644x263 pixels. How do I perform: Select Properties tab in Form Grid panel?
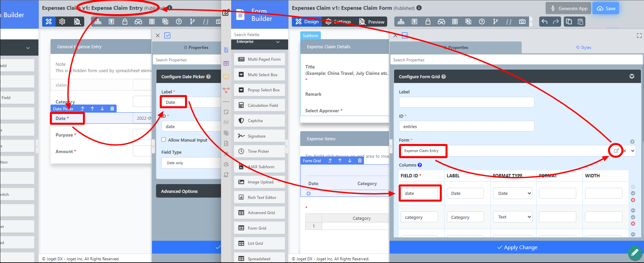click(456, 48)
